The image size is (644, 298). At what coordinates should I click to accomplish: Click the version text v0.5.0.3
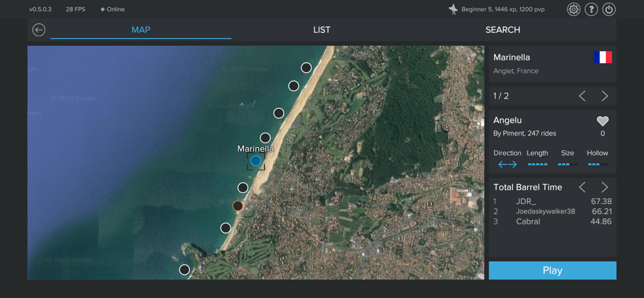[40, 9]
